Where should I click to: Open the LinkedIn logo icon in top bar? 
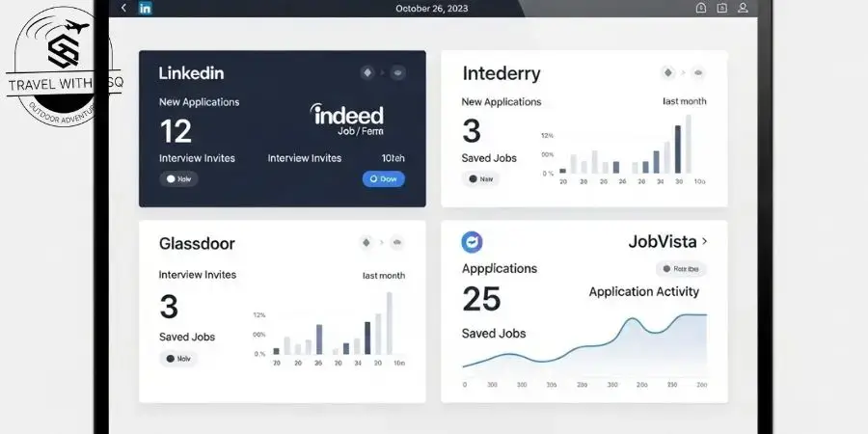tap(145, 8)
